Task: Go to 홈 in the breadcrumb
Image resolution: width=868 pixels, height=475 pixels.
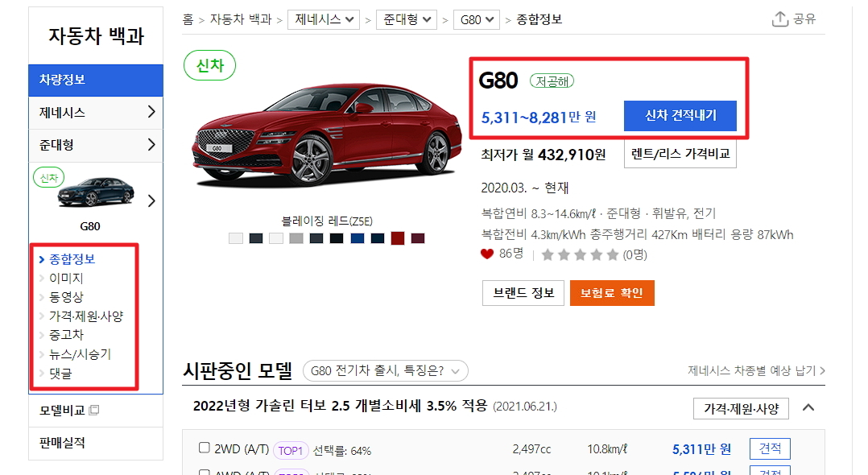Action: click(188, 20)
